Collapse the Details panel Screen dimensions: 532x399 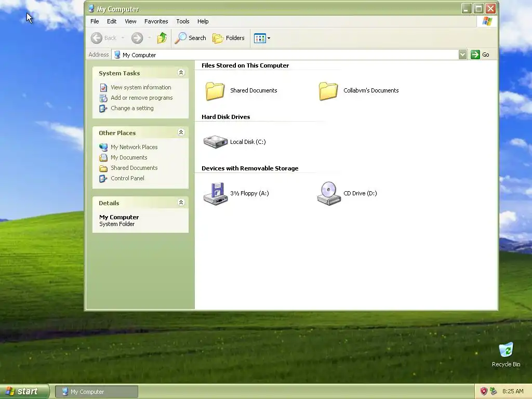[181, 203]
